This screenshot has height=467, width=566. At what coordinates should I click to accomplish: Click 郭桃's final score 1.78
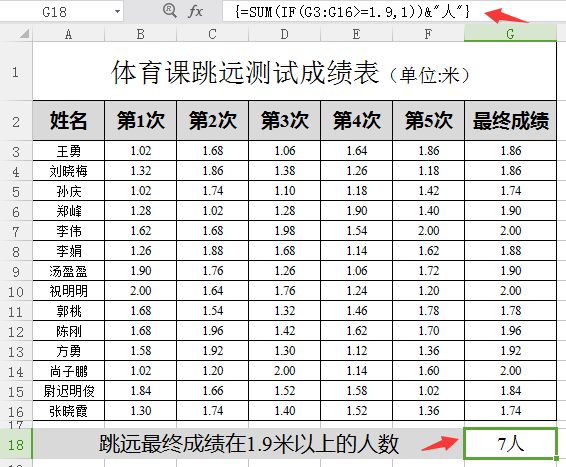point(510,311)
